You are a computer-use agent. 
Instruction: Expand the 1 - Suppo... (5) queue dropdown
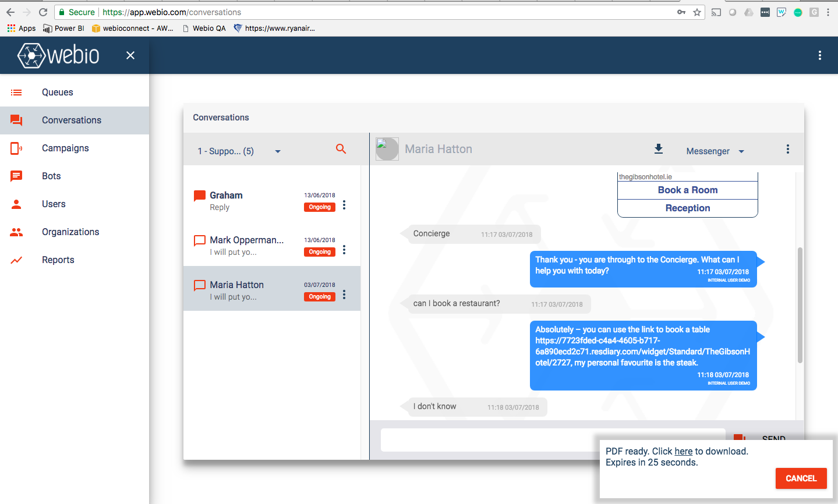[239, 151]
